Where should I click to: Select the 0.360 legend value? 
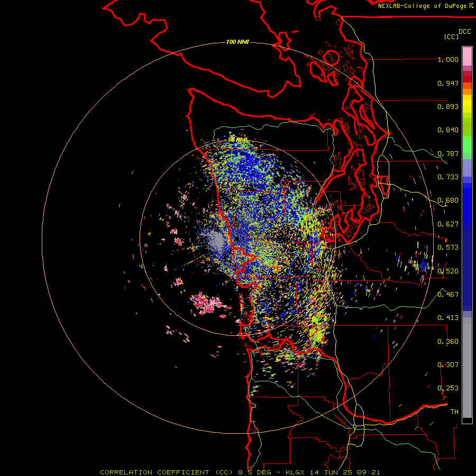448,342
